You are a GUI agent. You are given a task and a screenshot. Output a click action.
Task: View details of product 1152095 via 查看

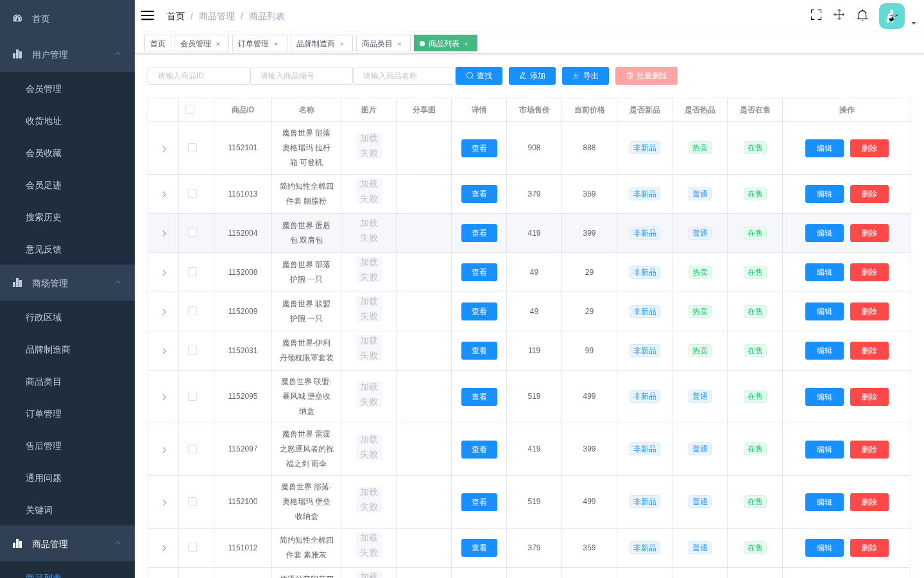(x=479, y=397)
